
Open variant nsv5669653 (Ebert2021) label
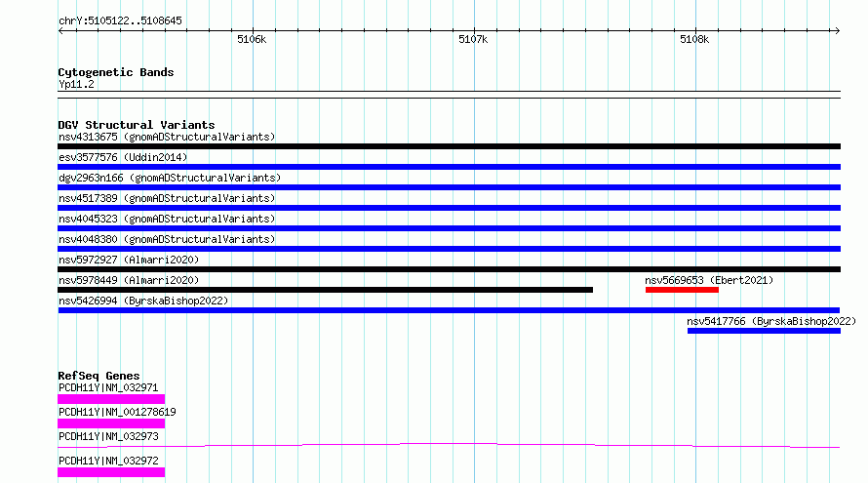(x=709, y=280)
